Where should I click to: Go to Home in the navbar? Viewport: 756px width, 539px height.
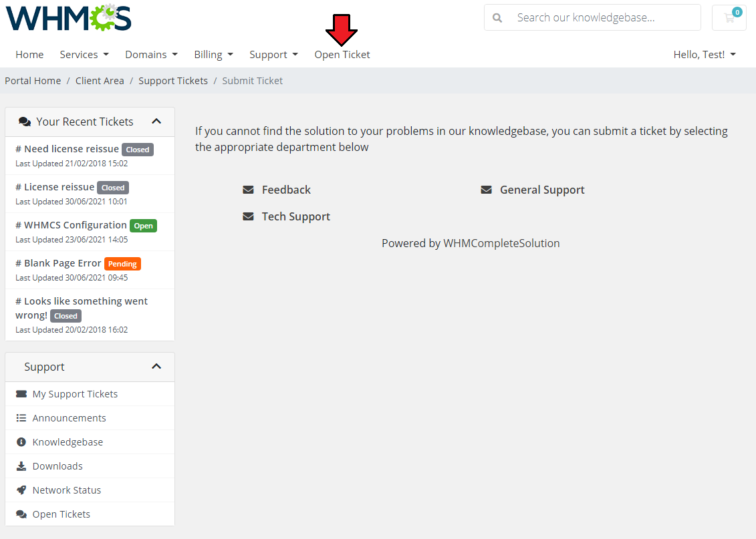pyautogui.click(x=29, y=54)
